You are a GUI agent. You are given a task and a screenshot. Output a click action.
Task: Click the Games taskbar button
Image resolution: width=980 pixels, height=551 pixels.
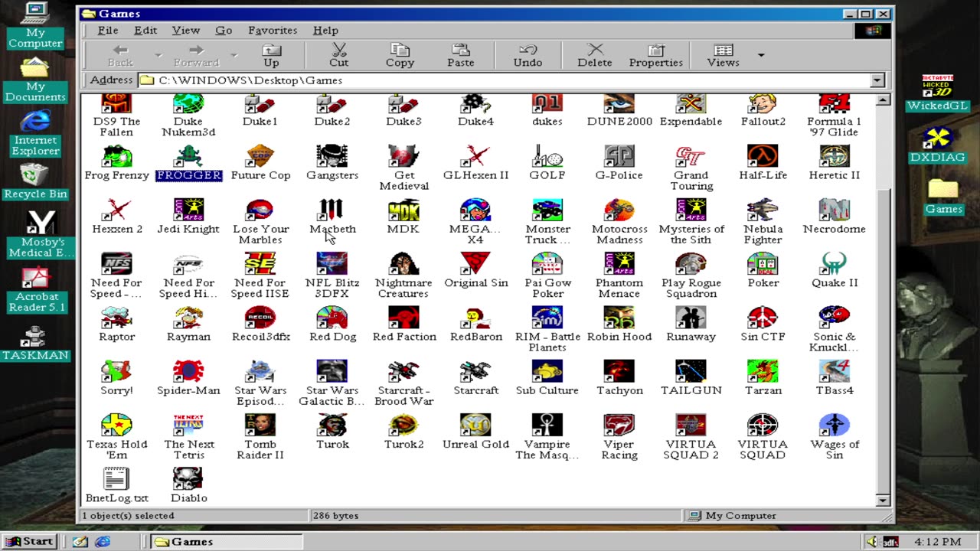click(x=227, y=541)
